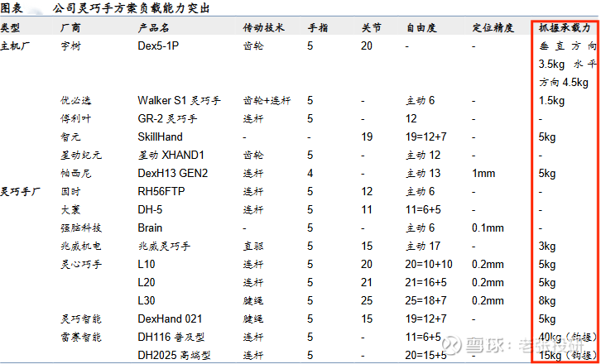Select product name SkillHand
Viewport: 601px width, 364px height.
[x=161, y=136]
